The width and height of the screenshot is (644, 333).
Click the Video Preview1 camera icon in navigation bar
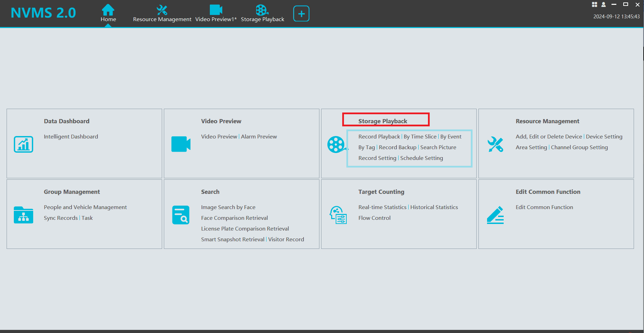pos(216,9)
